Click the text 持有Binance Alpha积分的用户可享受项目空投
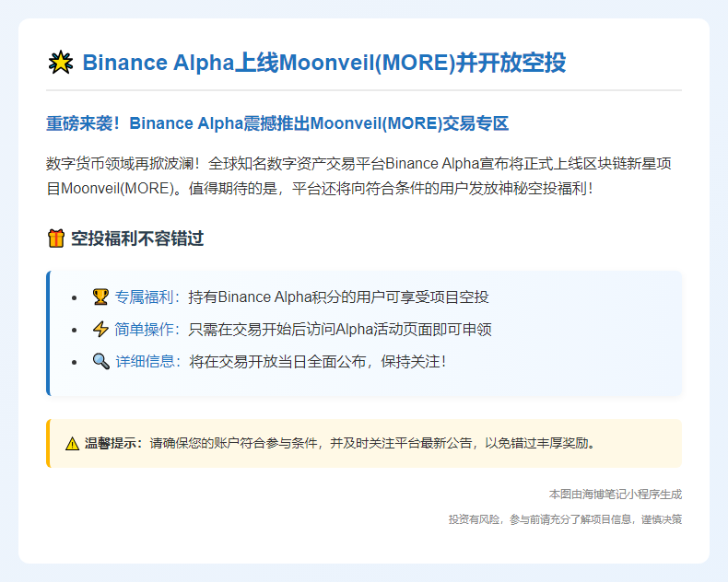 (338, 297)
